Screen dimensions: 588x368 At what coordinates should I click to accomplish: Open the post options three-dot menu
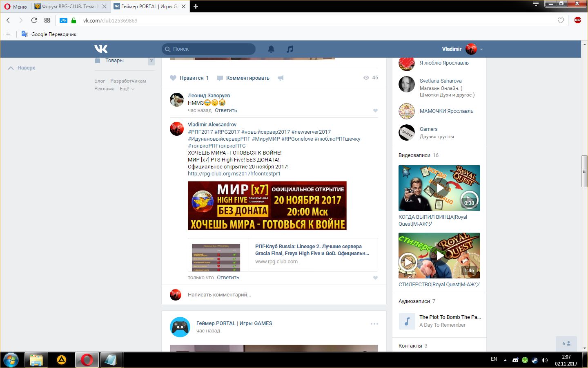(x=374, y=324)
